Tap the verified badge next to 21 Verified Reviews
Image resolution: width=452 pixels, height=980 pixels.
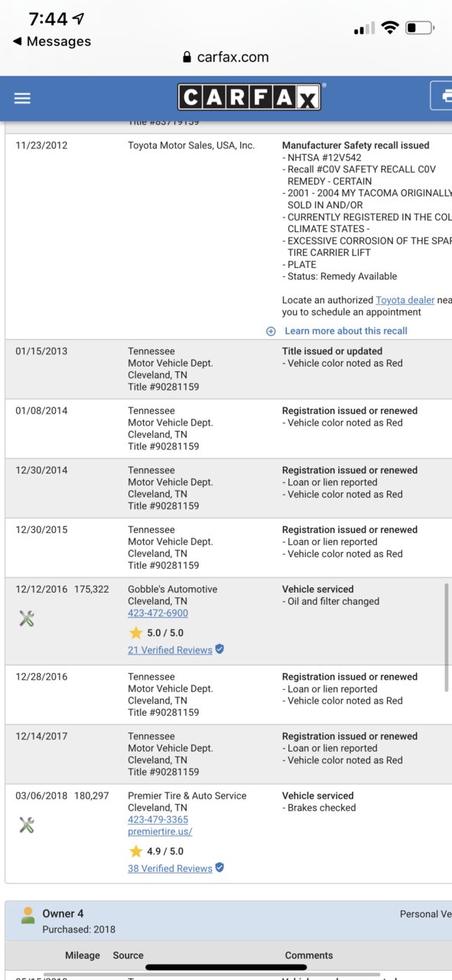tap(219, 649)
